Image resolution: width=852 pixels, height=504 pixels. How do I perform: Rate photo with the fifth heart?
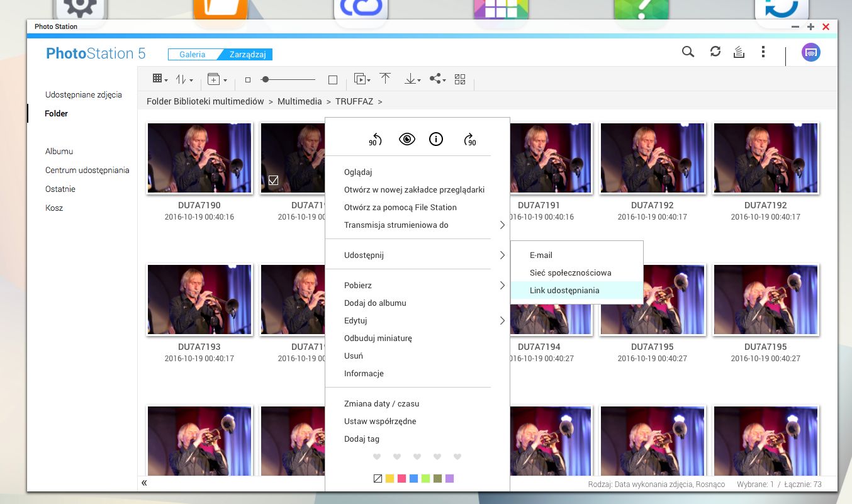click(x=457, y=456)
